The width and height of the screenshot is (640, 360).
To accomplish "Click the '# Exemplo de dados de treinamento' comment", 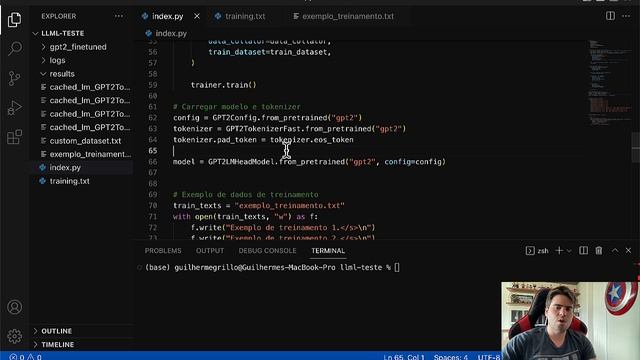I will click(246, 195).
